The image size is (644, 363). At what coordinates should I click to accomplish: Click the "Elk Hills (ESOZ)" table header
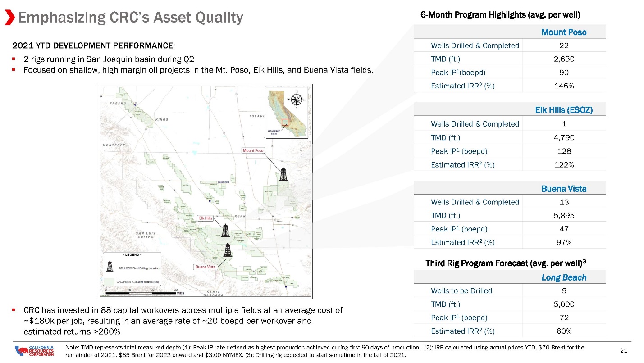click(x=564, y=110)
